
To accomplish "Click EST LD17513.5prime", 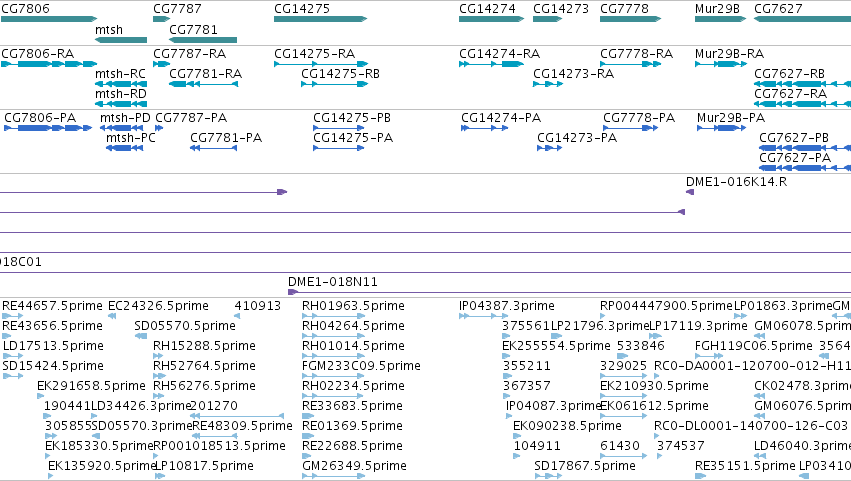I will (x=53, y=346).
